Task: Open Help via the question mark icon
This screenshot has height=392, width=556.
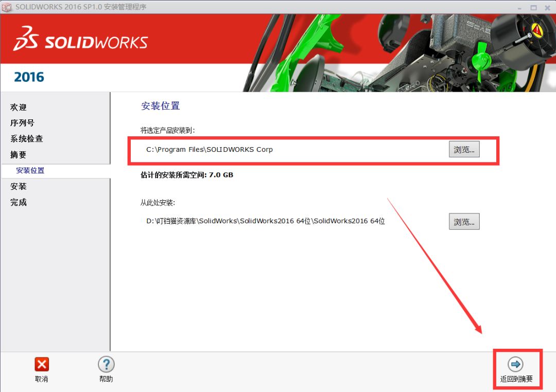Action: point(106,364)
